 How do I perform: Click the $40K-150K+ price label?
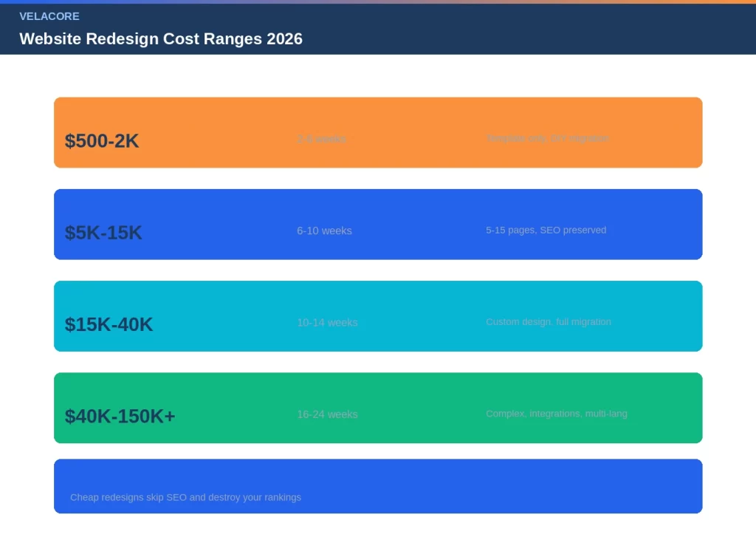[x=120, y=416]
